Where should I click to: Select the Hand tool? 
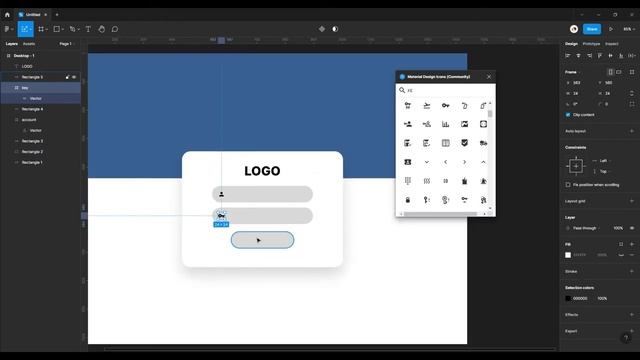[x=102, y=29]
